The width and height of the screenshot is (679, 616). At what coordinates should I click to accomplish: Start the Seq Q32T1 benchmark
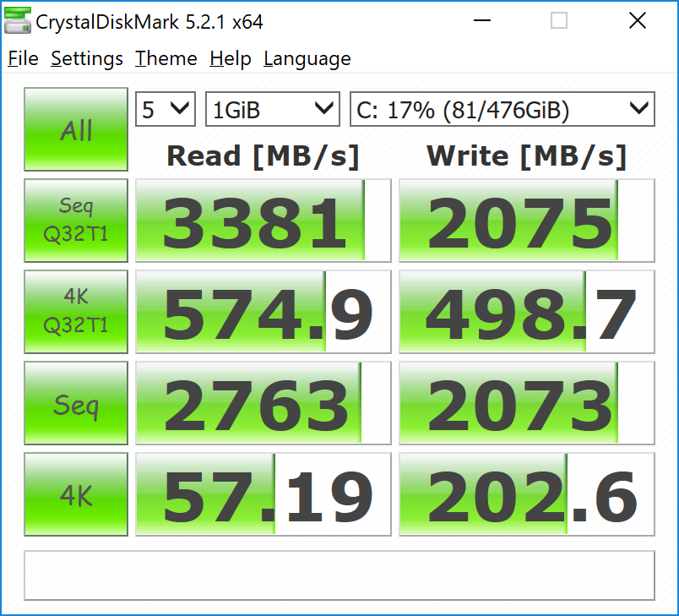[x=76, y=221]
